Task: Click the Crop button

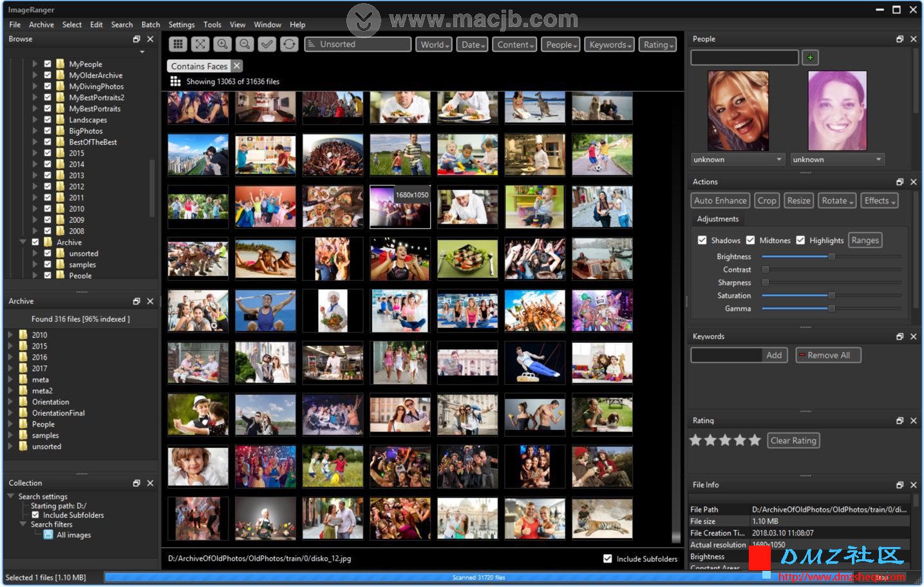Action: pos(767,200)
